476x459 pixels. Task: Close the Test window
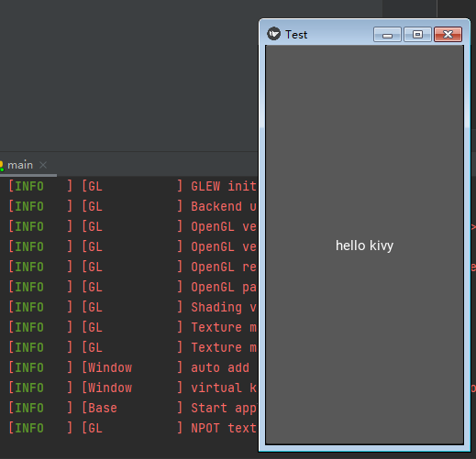click(x=448, y=34)
